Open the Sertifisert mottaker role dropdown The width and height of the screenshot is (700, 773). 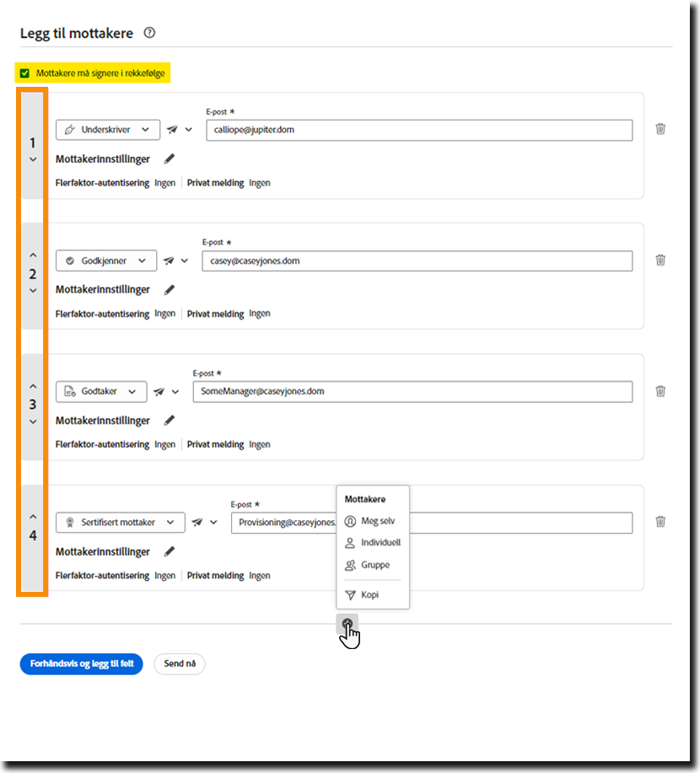(121, 523)
